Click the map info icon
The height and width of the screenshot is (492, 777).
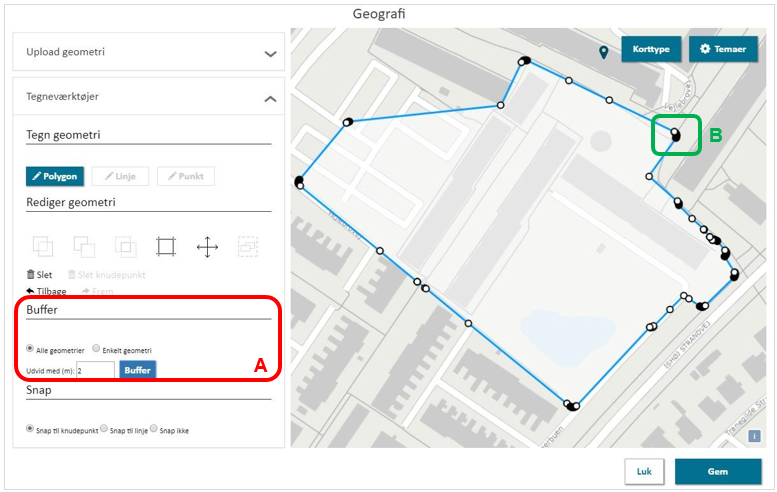point(755,436)
